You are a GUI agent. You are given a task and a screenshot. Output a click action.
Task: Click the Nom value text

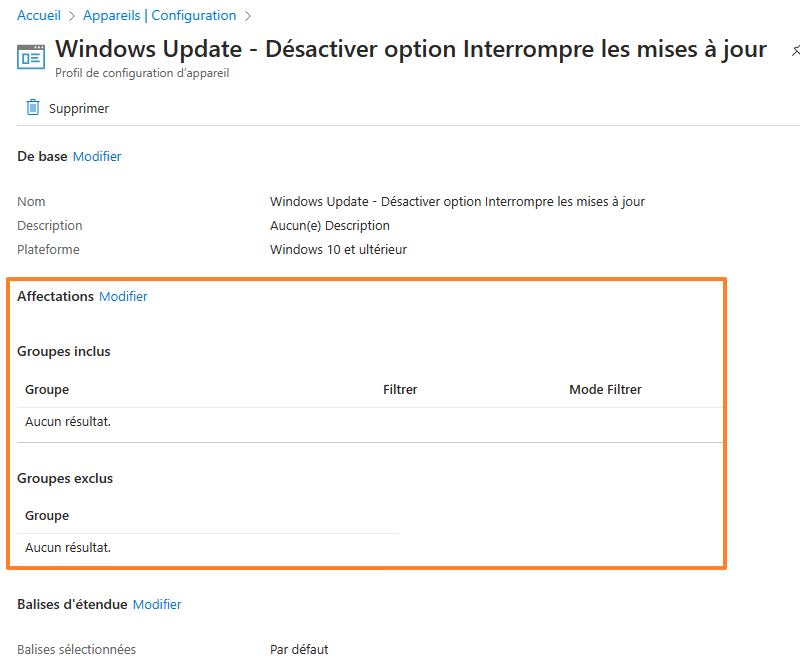point(457,202)
